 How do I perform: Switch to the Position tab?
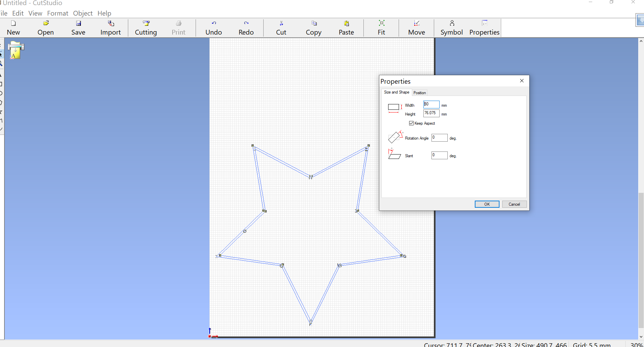pos(420,93)
